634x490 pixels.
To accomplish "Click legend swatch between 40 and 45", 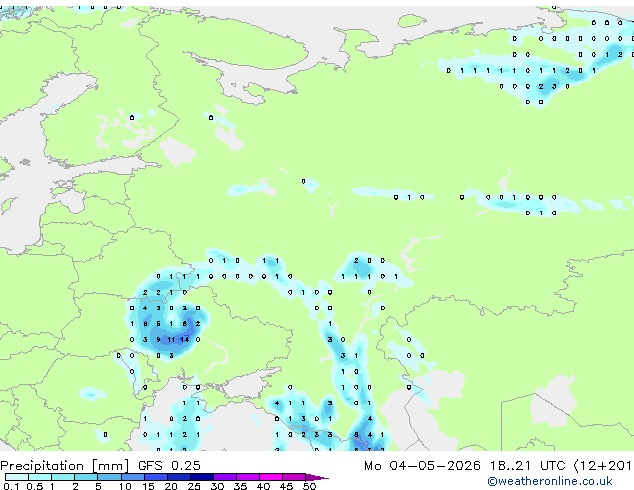I will (271, 477).
